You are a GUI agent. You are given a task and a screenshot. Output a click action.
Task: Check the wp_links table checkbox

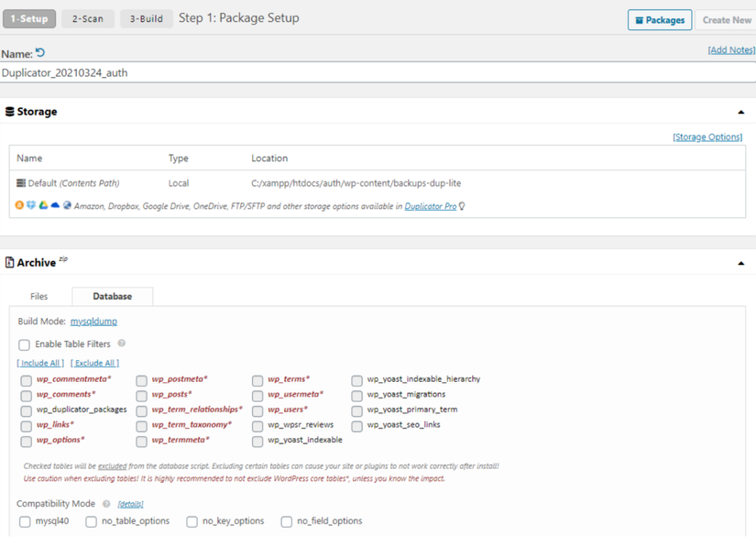(x=26, y=426)
